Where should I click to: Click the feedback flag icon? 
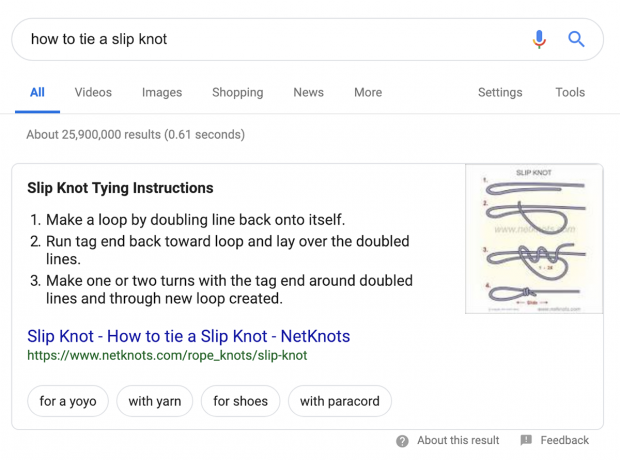click(x=526, y=441)
